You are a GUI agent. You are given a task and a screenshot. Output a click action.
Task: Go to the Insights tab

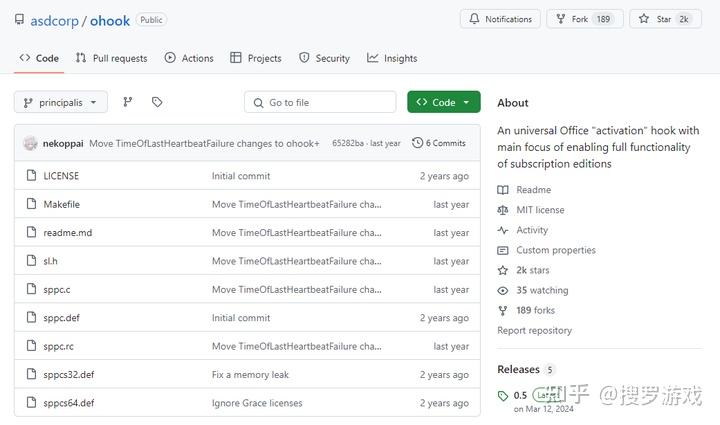pos(392,58)
